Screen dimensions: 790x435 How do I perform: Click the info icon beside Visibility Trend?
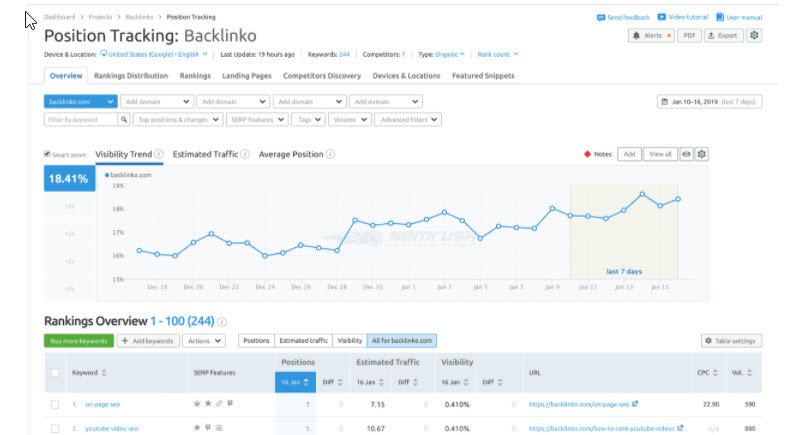[x=159, y=154]
